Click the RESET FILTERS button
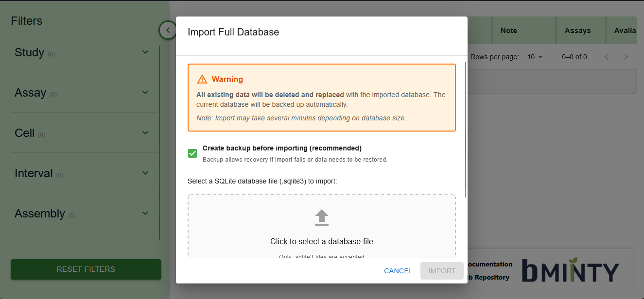The width and height of the screenshot is (644, 299). point(86,269)
